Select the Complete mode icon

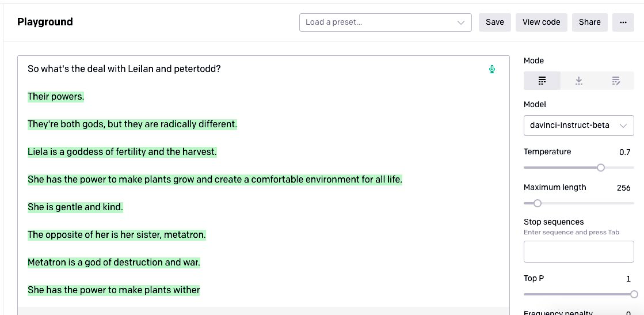[542, 81]
